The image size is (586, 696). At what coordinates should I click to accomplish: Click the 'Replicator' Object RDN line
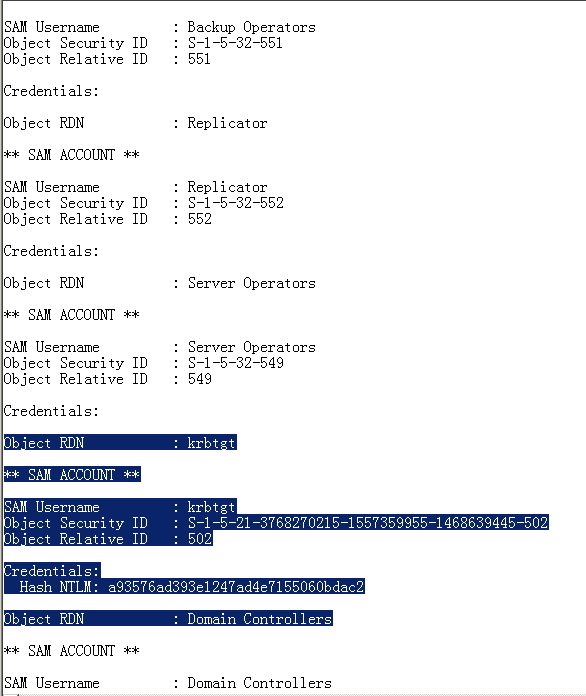click(x=135, y=123)
